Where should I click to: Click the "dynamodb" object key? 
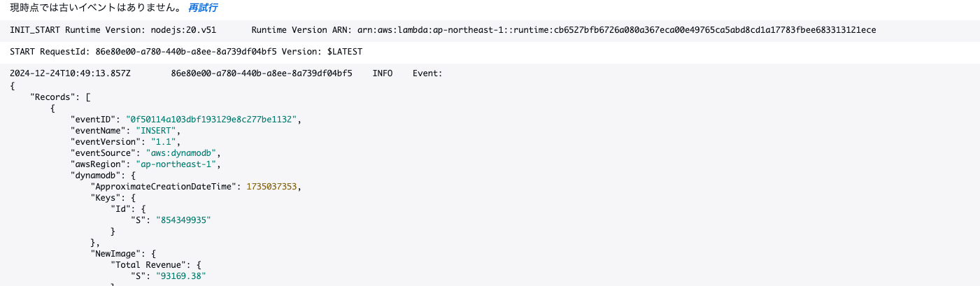96,176
